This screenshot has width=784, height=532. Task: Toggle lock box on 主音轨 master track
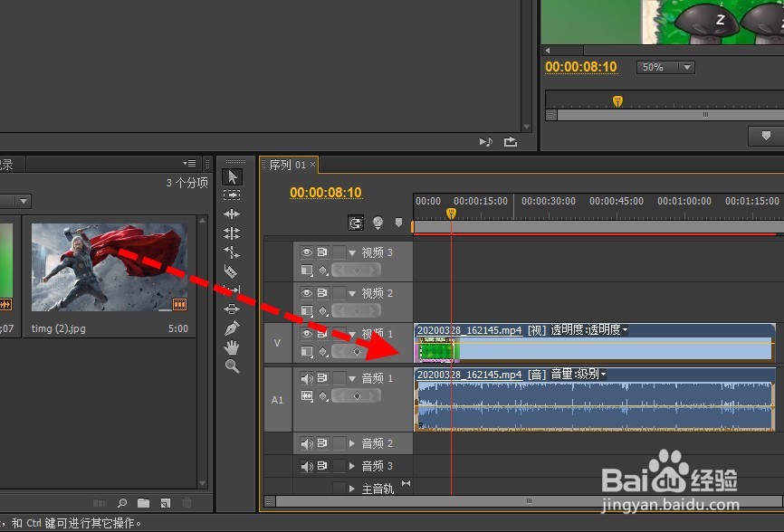(339, 488)
